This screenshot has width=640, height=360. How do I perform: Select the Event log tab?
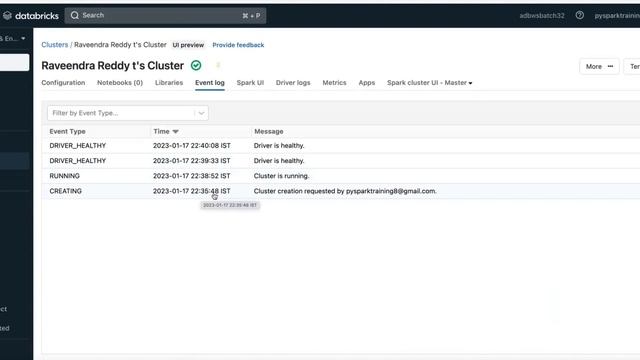(210, 82)
